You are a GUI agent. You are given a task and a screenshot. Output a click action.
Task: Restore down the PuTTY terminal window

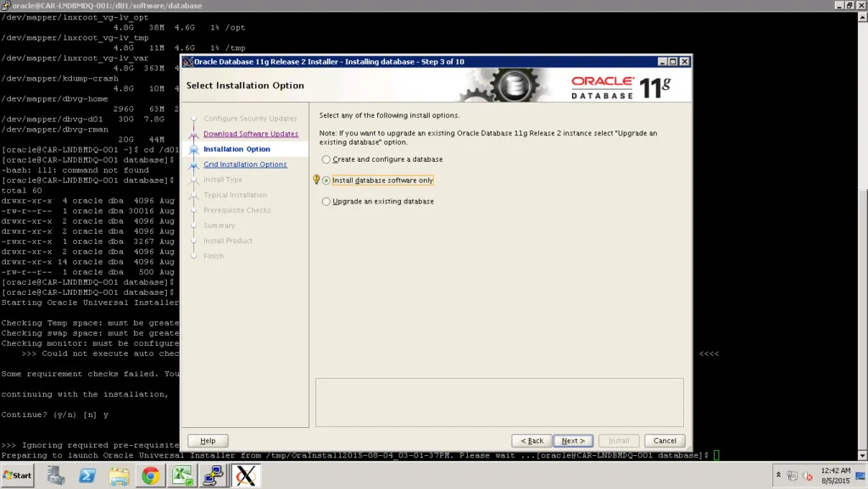coord(849,6)
